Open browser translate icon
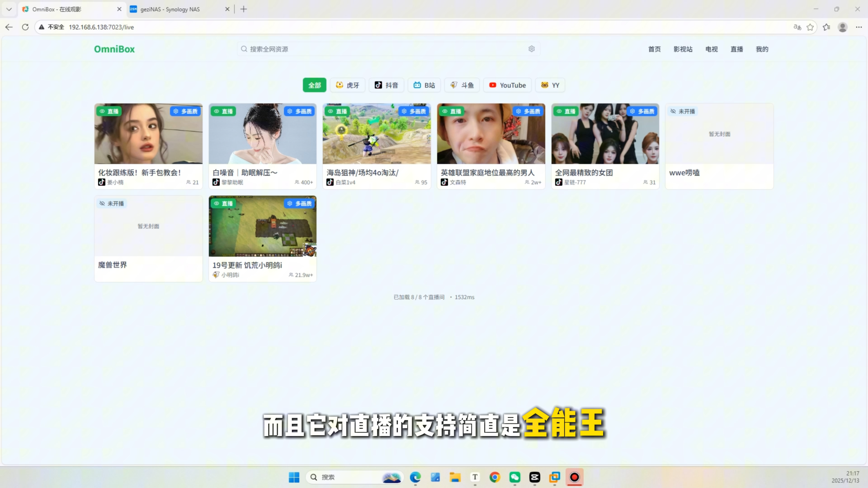The width and height of the screenshot is (868, 488). pyautogui.click(x=797, y=27)
